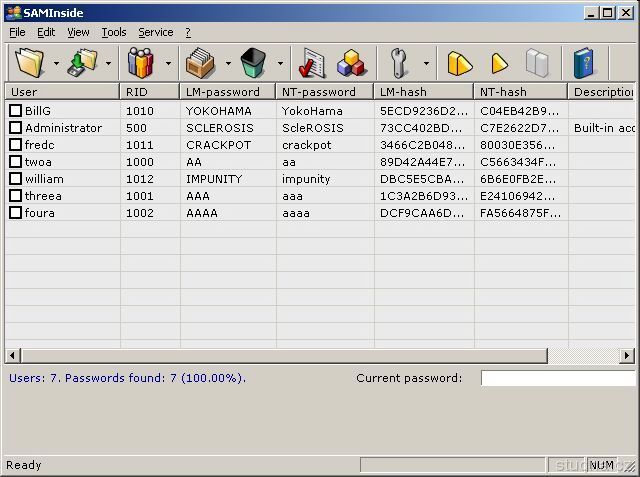This screenshot has width=640, height=477.
Task: Click the colored cubes toolbar icon
Action: pyautogui.click(x=351, y=64)
